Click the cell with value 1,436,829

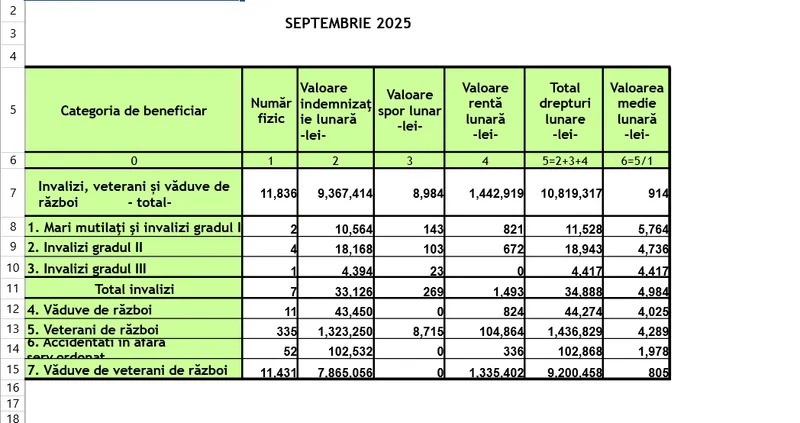(x=564, y=329)
